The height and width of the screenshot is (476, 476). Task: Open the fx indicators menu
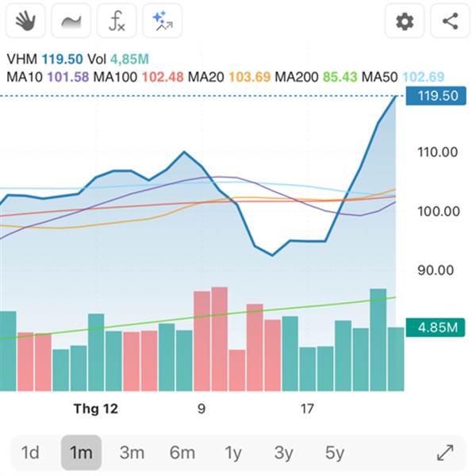click(117, 21)
